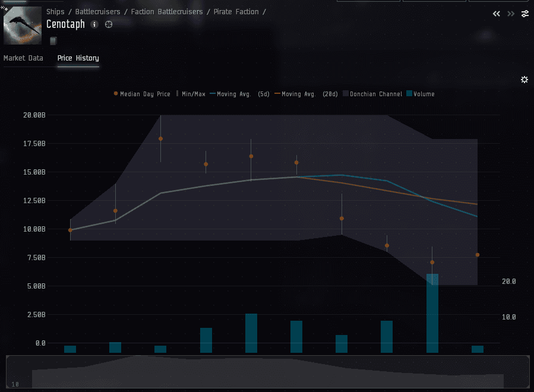Screen dimensions: 534x392
Task: Go back with double left chevron
Action: click(x=497, y=14)
